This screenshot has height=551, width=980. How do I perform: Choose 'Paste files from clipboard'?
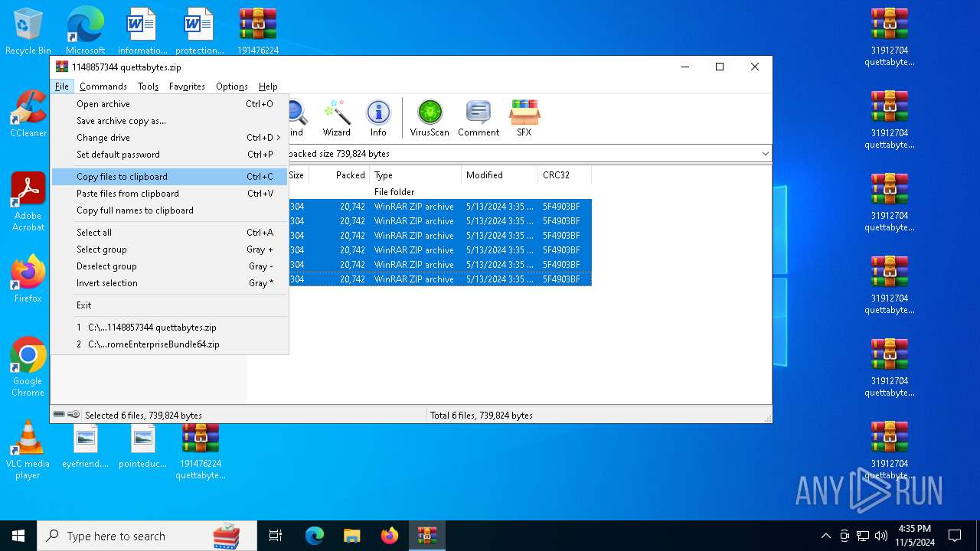point(169,194)
